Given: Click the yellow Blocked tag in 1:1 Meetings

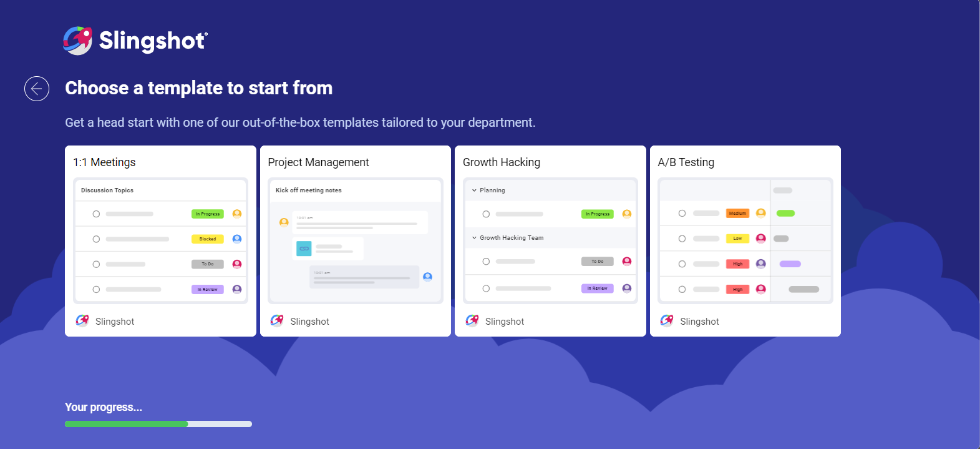Looking at the screenshot, I should pos(208,239).
